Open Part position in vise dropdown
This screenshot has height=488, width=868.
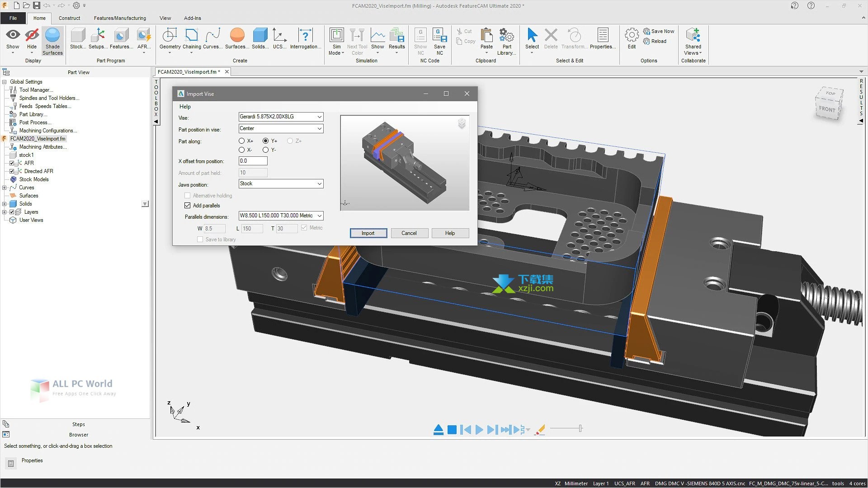[x=281, y=129]
